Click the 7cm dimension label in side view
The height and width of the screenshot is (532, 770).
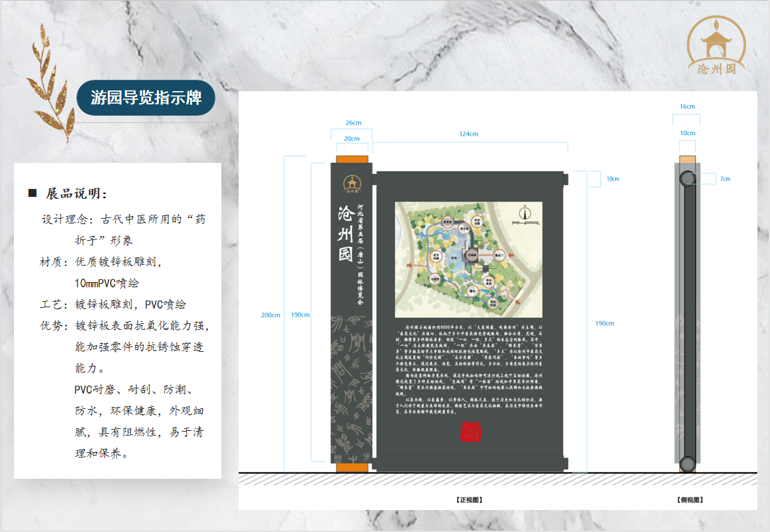tap(725, 179)
